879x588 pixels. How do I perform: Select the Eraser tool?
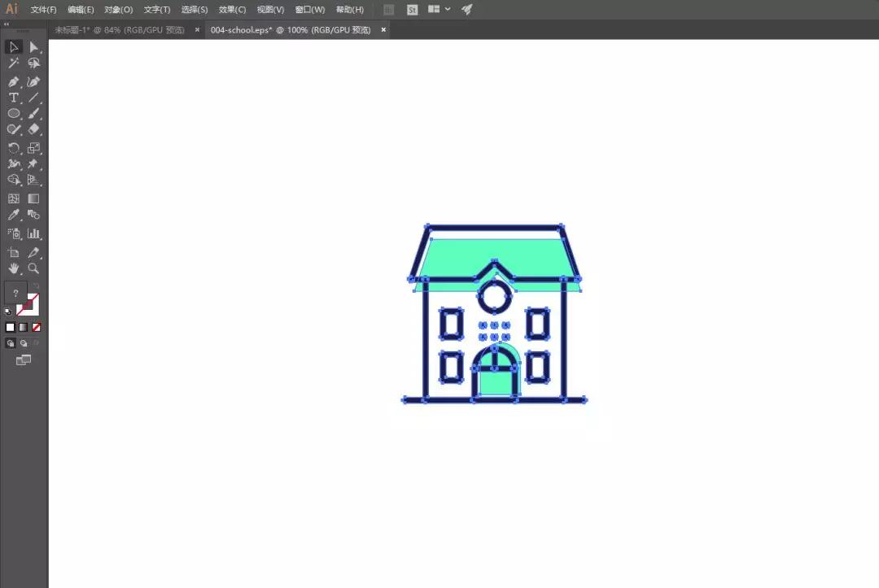click(x=33, y=129)
